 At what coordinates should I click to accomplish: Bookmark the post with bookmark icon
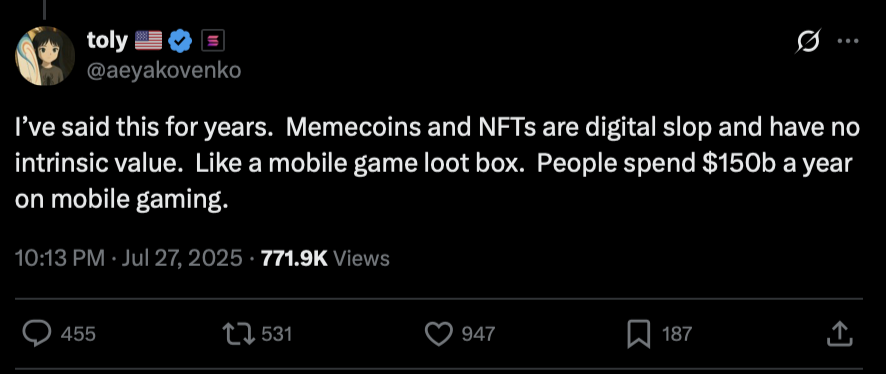(639, 334)
